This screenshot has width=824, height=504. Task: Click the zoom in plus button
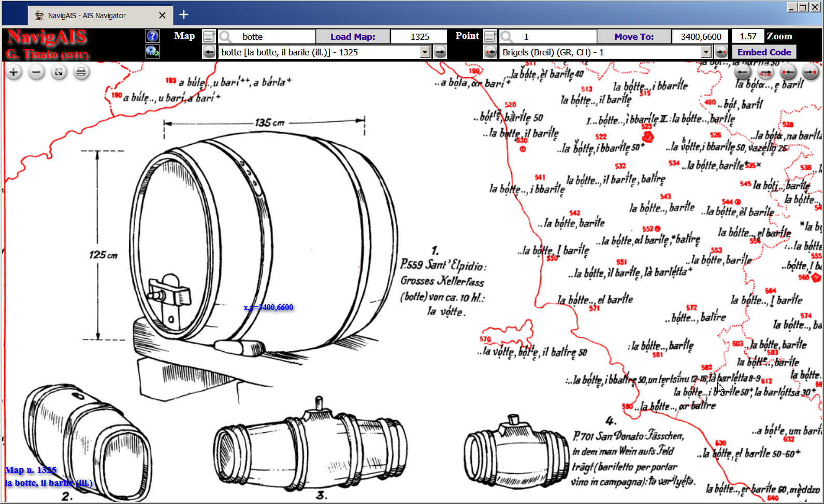(x=14, y=72)
